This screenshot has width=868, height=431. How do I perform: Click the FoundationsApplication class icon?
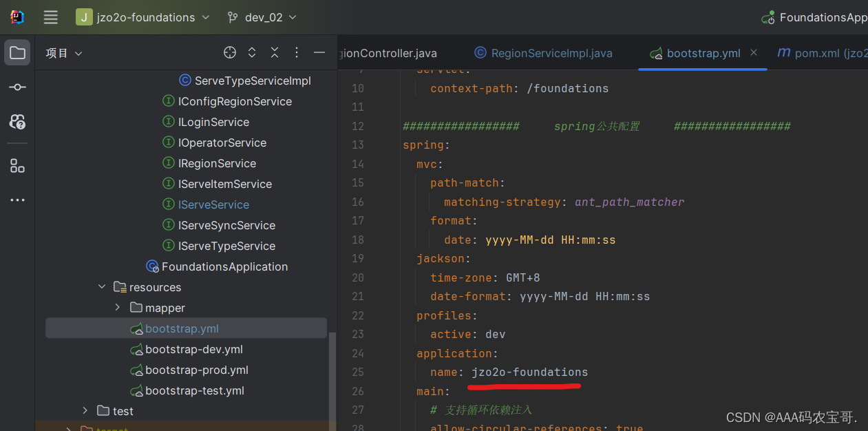tap(152, 266)
